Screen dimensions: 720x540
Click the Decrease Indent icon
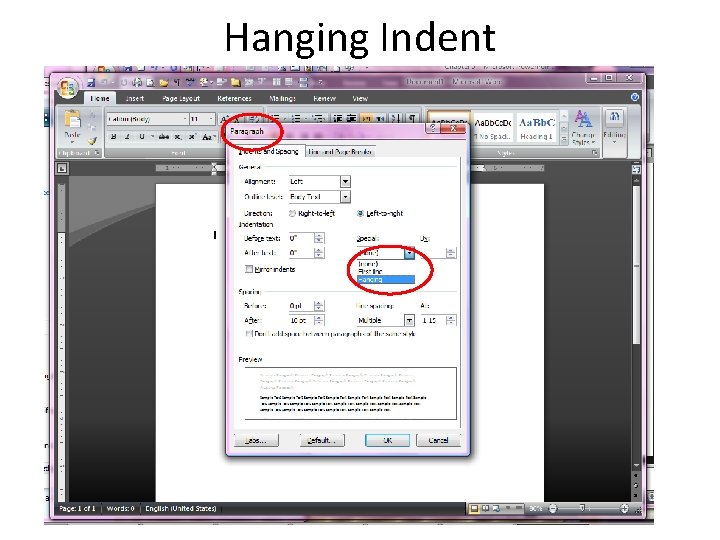(338, 118)
